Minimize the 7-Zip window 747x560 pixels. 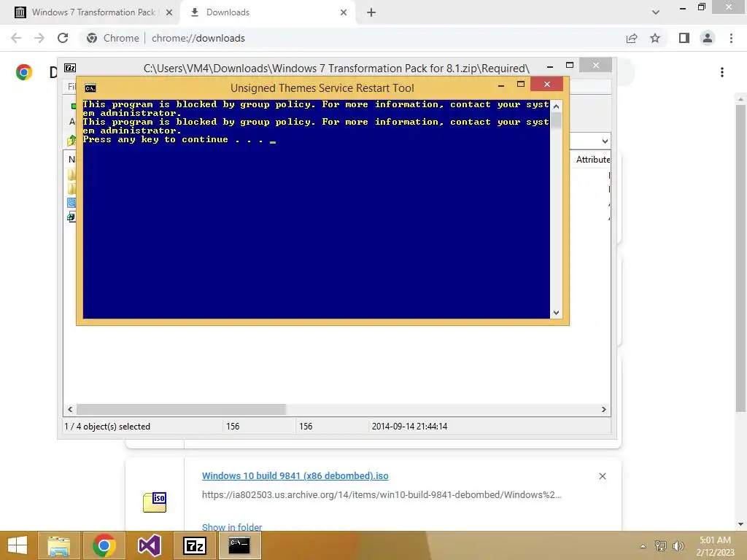(550, 66)
